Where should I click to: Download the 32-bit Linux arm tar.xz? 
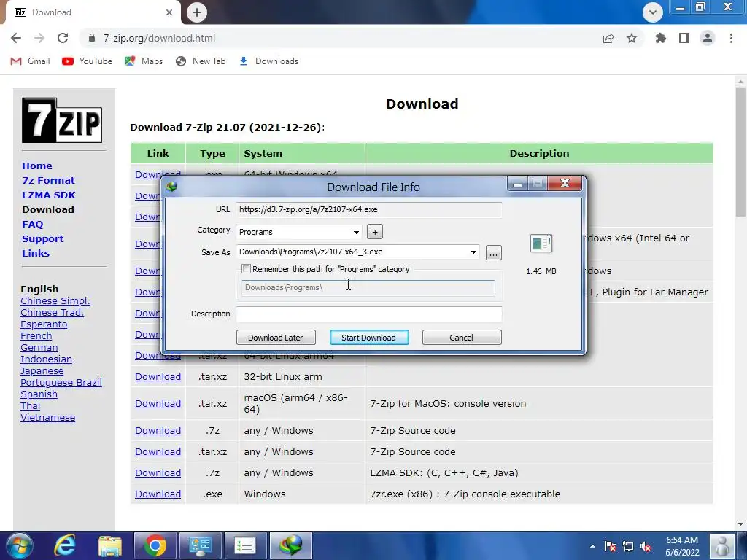click(x=158, y=377)
